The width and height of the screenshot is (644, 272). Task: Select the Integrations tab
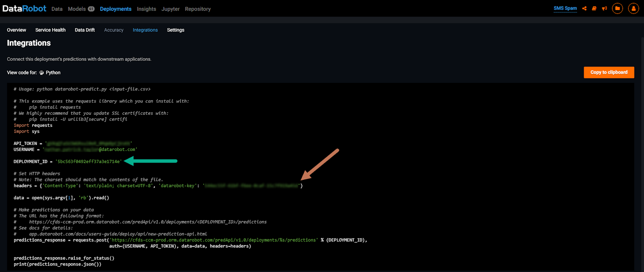tap(145, 30)
